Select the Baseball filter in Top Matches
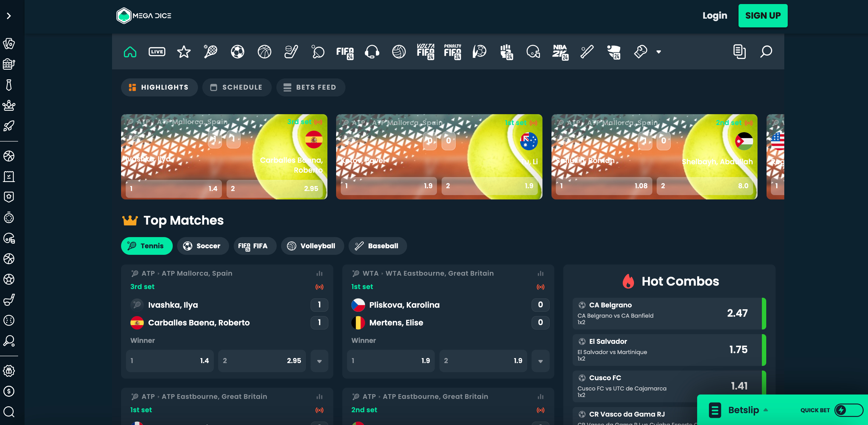This screenshot has width=868, height=425. pos(378,246)
